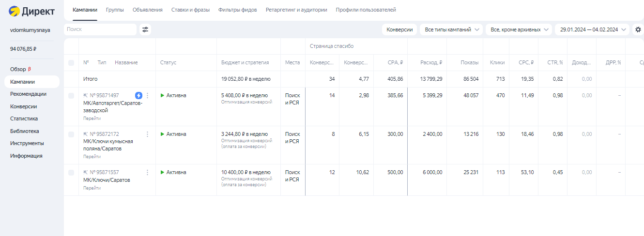Open three-dot menu for campaign 95872172
Viewport: 644px width, 236px height.
point(148,134)
